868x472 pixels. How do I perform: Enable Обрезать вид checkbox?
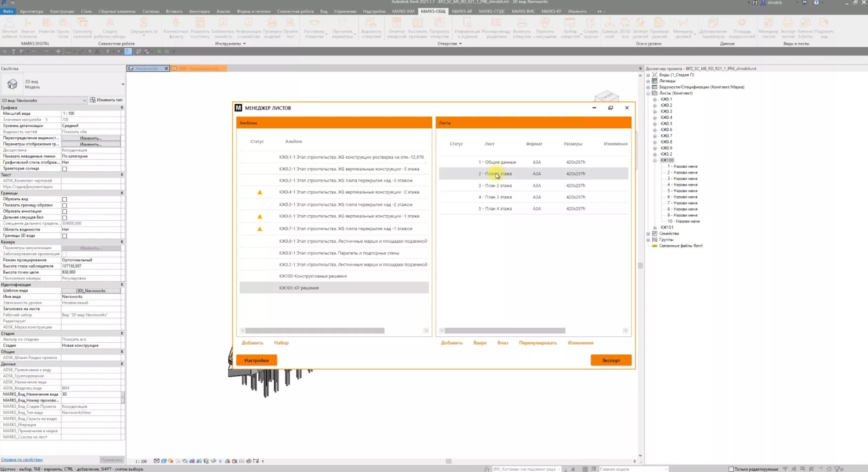[64, 199]
